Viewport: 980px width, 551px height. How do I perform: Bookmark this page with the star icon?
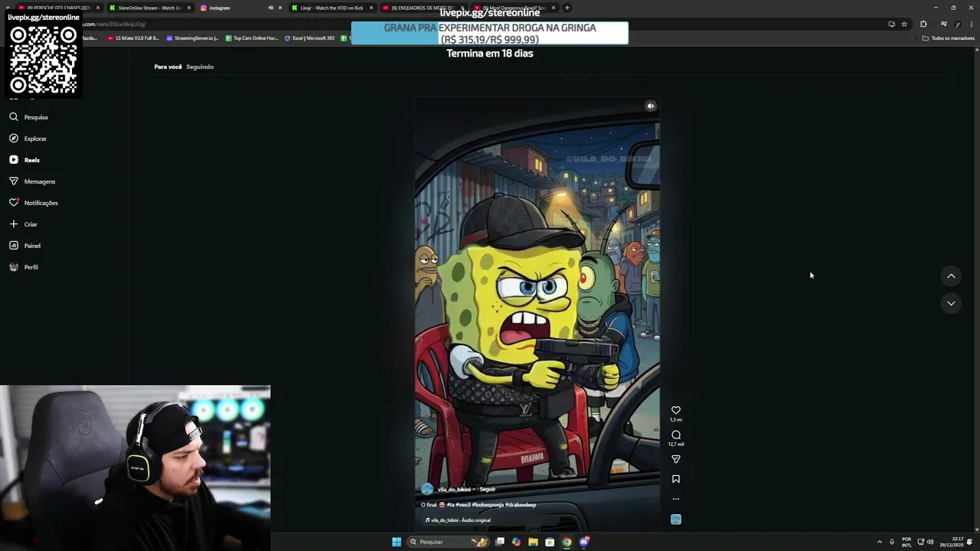point(904,24)
